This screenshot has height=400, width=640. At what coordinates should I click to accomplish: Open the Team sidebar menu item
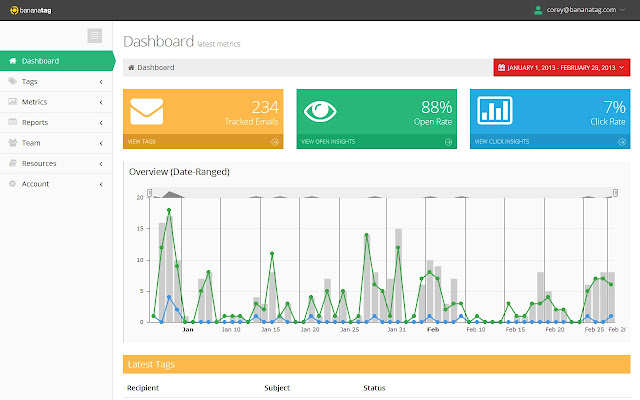click(57, 143)
